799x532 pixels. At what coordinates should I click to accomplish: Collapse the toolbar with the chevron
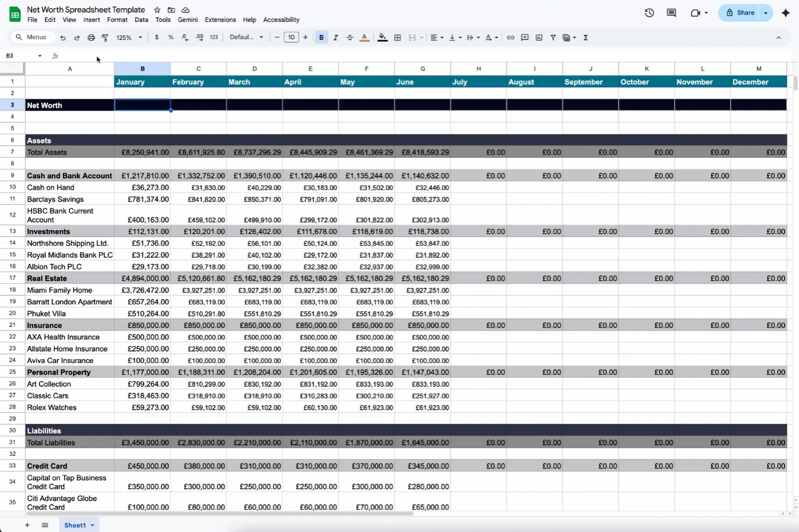tap(778, 37)
